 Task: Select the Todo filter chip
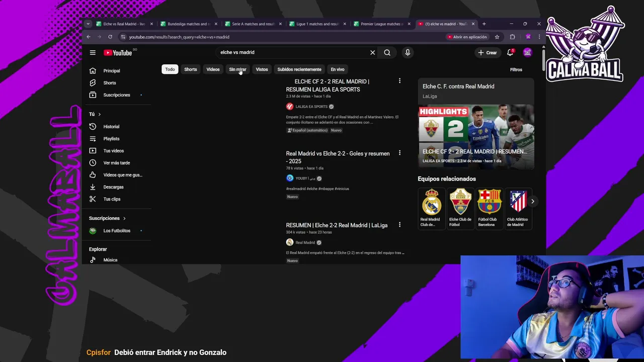pyautogui.click(x=170, y=69)
